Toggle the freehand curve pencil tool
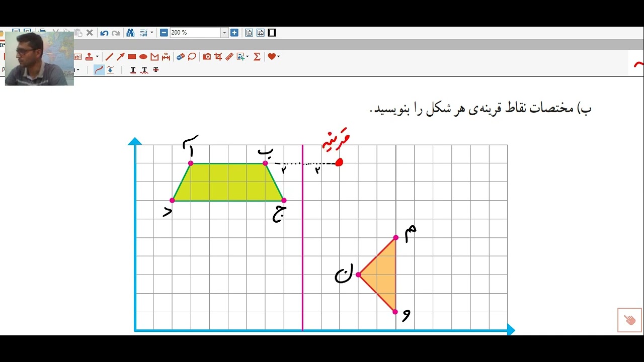644x362 pixels. pyautogui.click(x=99, y=70)
